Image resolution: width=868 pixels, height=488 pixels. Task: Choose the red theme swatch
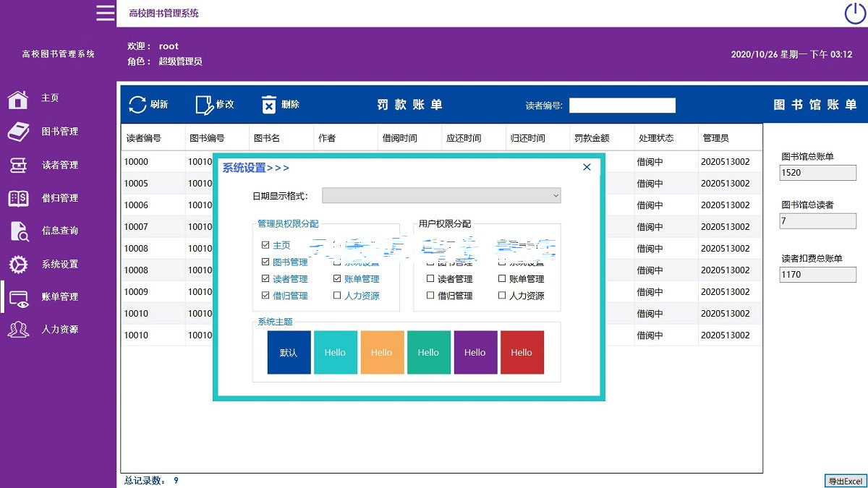pyautogui.click(x=522, y=353)
